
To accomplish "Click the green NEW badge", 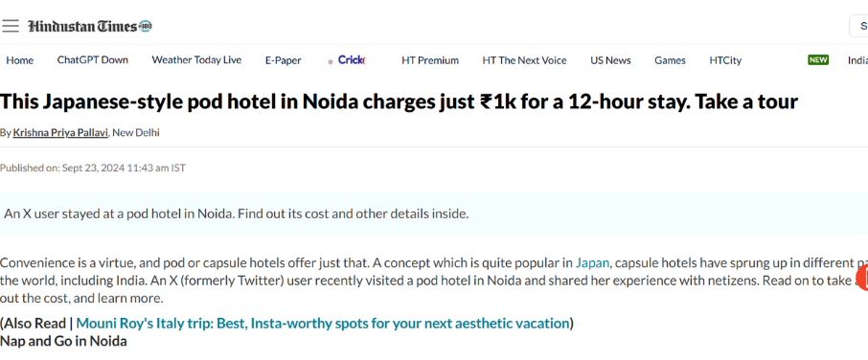I will coord(818,59).
